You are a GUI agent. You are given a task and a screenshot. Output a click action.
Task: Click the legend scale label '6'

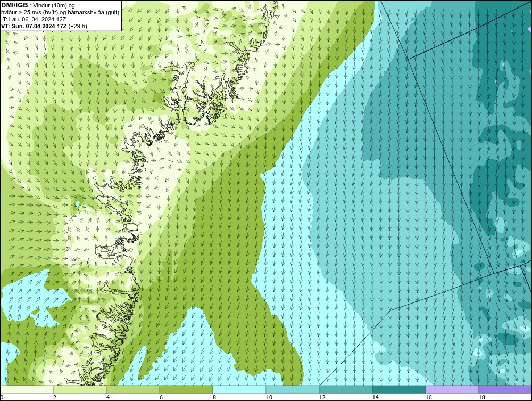point(161,397)
